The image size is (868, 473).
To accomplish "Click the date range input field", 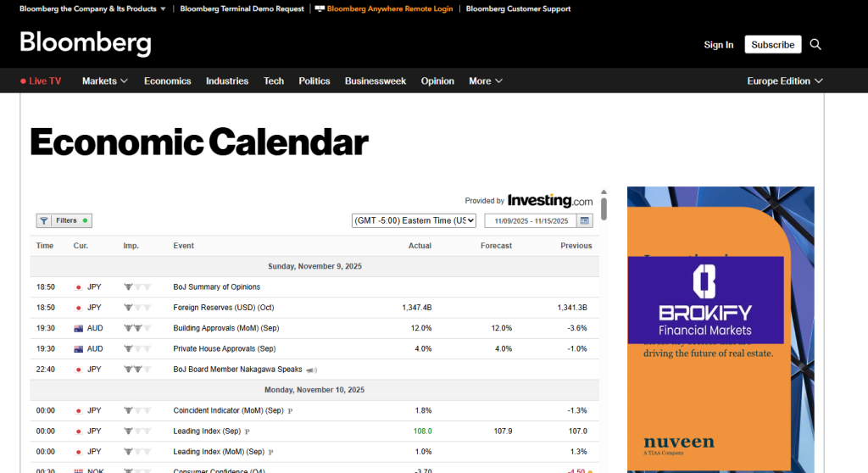I will click(530, 220).
